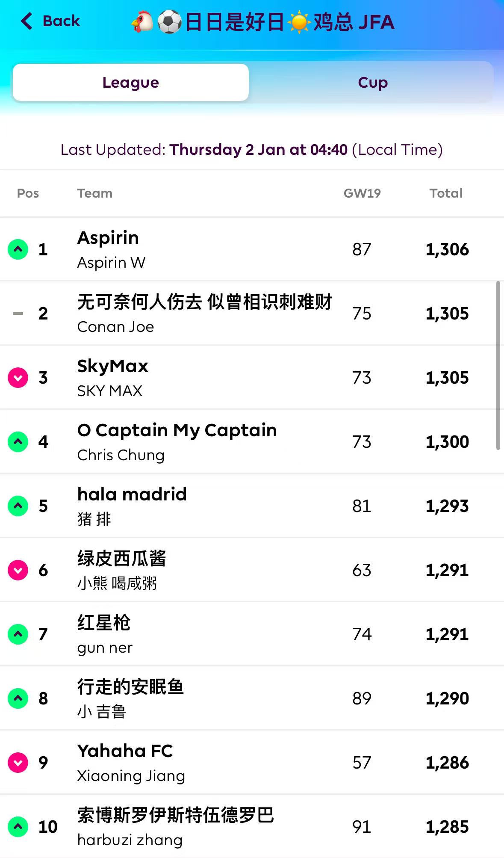Viewport: 504px width, 858px height.
Task: Click the Total column header
Action: click(446, 193)
